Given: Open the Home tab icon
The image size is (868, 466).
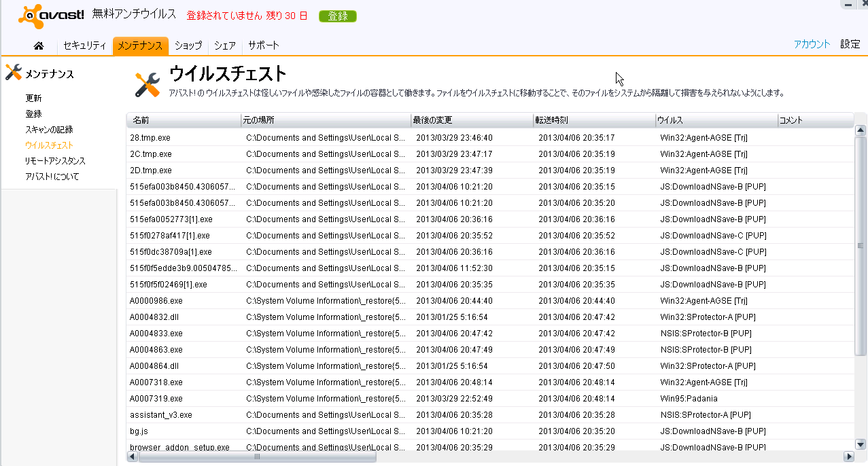Looking at the screenshot, I should coord(39,46).
